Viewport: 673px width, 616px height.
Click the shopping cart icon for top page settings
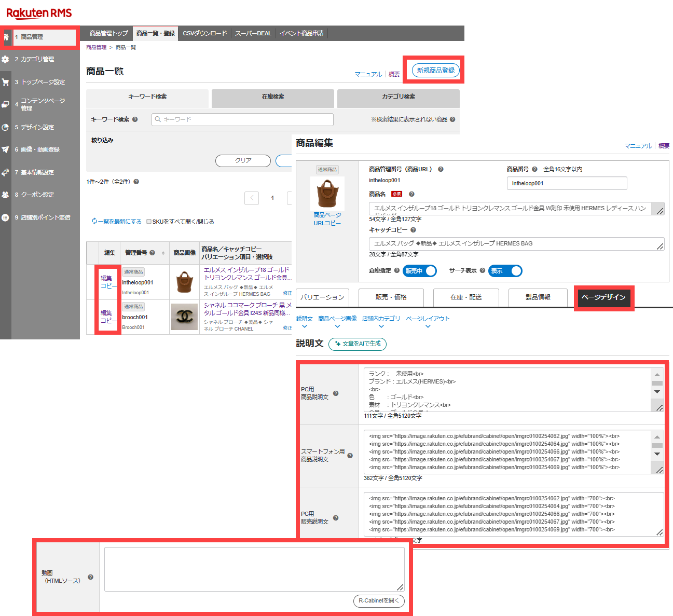pyautogui.click(x=6, y=82)
